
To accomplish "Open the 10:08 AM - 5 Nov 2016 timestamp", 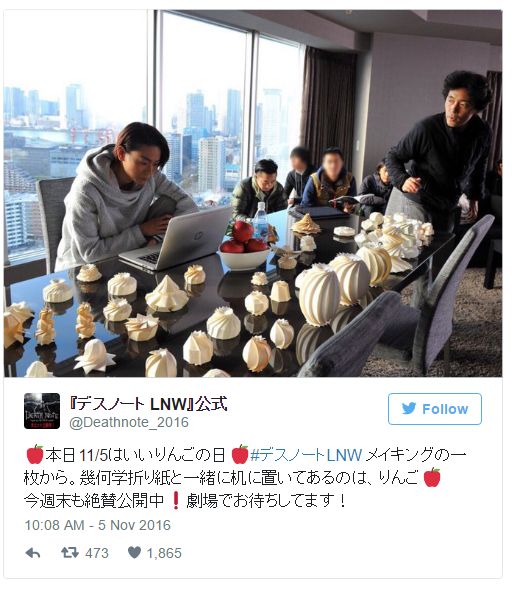I will [x=98, y=525].
